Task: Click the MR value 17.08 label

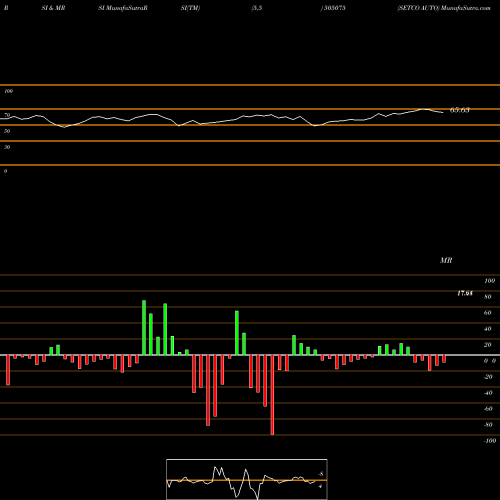Action: (x=465, y=293)
